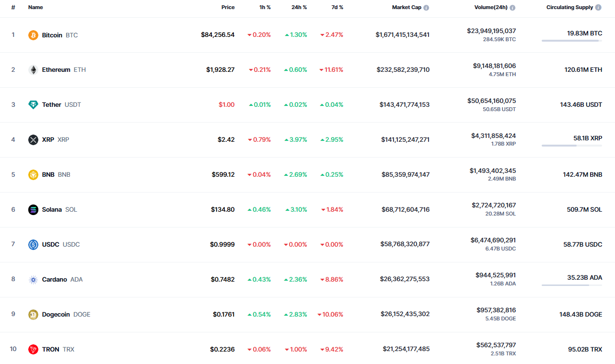
Task: Open the USDC coin link
Action: tap(51, 245)
